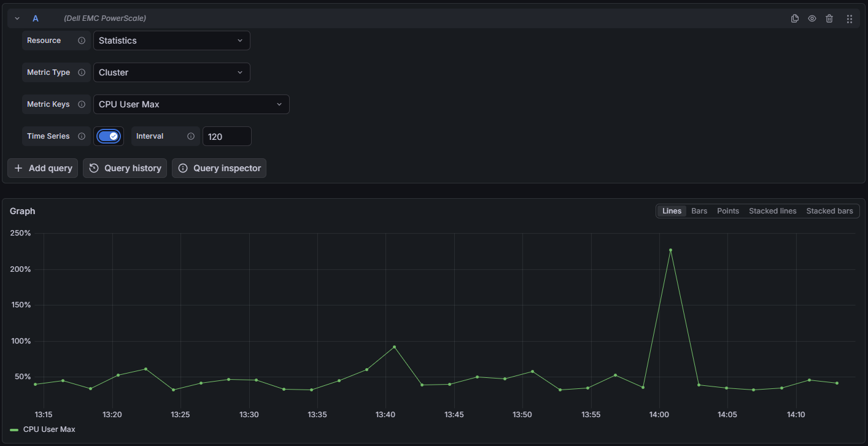The height and width of the screenshot is (446, 868).
Task: Click the info icon beside Metric Keys
Action: tap(82, 104)
